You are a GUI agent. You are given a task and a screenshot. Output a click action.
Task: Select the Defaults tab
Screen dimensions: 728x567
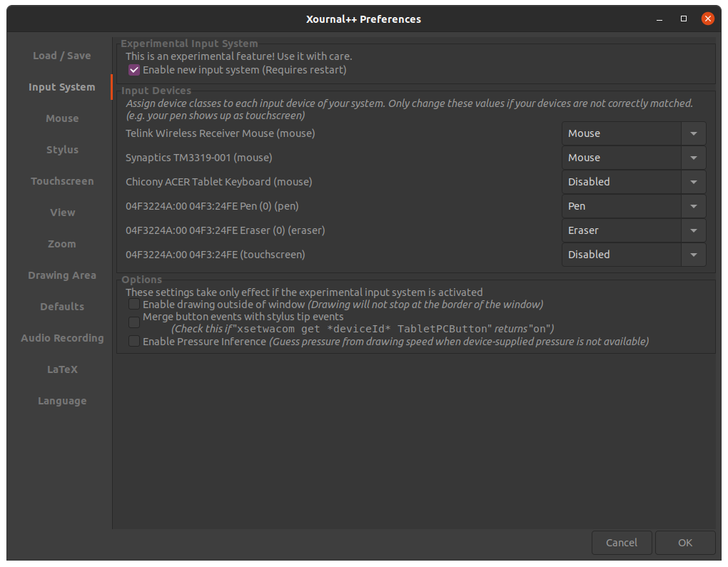(x=62, y=307)
